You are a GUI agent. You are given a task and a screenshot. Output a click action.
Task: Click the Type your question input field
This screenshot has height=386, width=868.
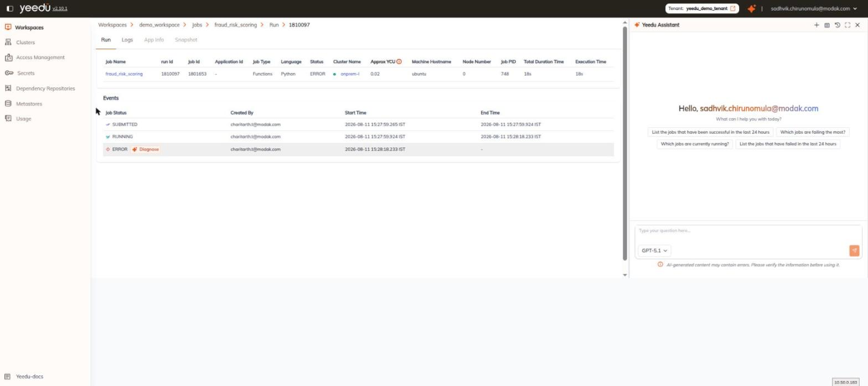point(748,231)
